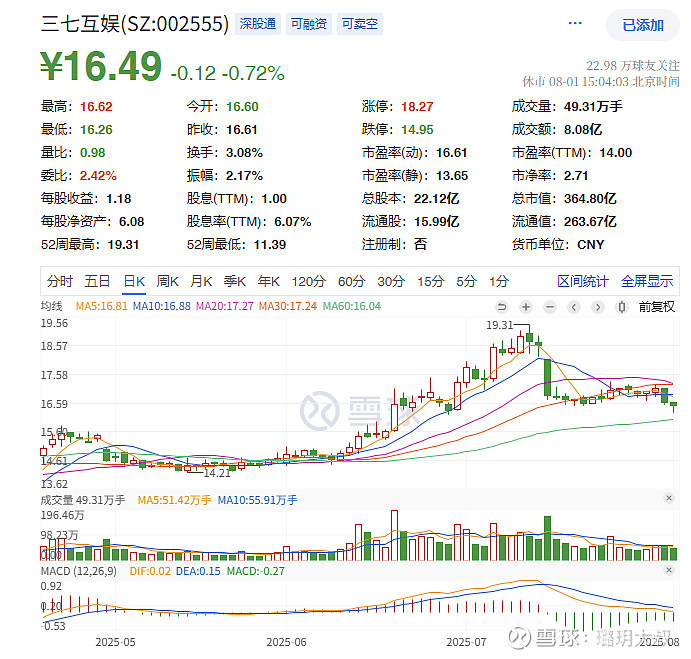Click the 市盈率(TTM) value 14.00
The height and width of the screenshot is (659, 691).
coord(615,153)
